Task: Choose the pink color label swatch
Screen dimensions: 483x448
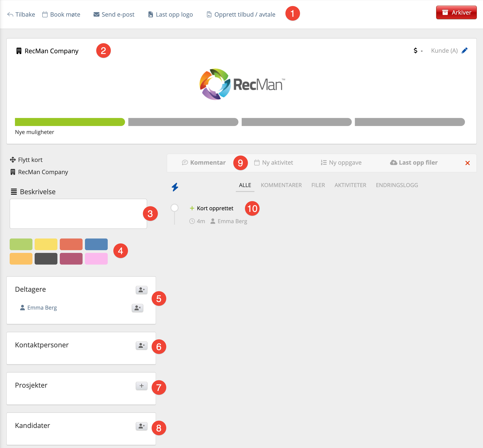Action: [x=96, y=259]
